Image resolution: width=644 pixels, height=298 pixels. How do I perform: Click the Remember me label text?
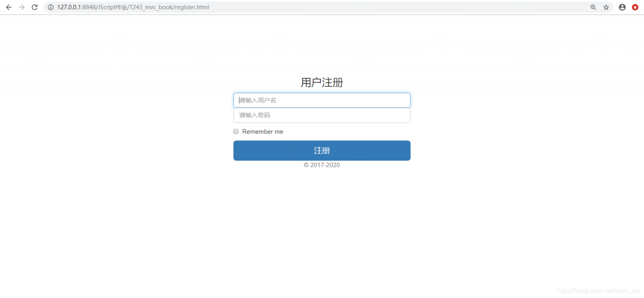(x=263, y=132)
